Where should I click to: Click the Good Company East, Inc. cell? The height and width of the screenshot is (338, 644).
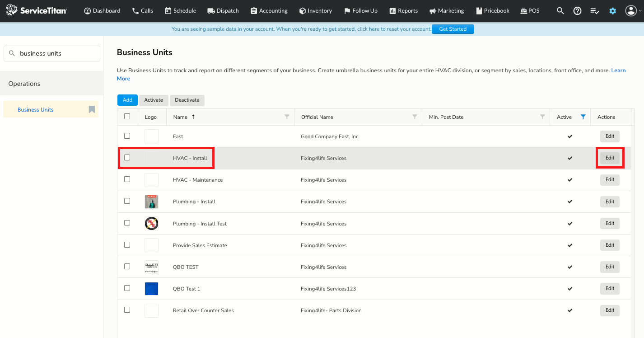point(330,136)
